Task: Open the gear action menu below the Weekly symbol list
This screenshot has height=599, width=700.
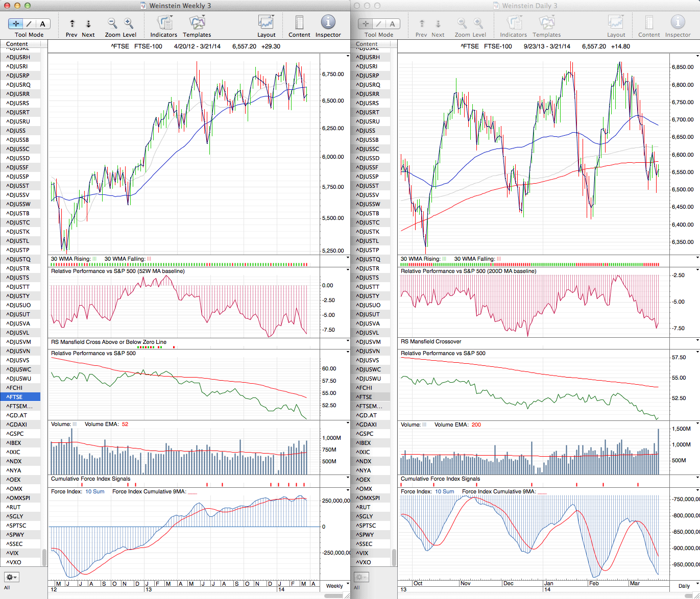Action: pyautogui.click(x=11, y=577)
